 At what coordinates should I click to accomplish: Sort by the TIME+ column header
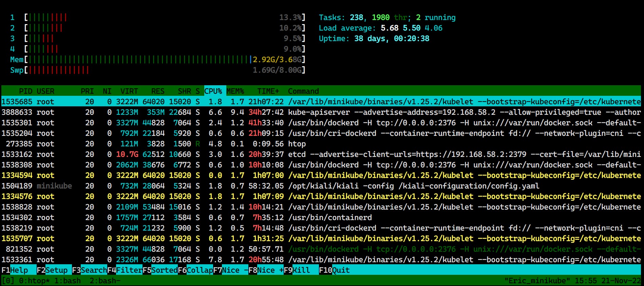coord(268,91)
